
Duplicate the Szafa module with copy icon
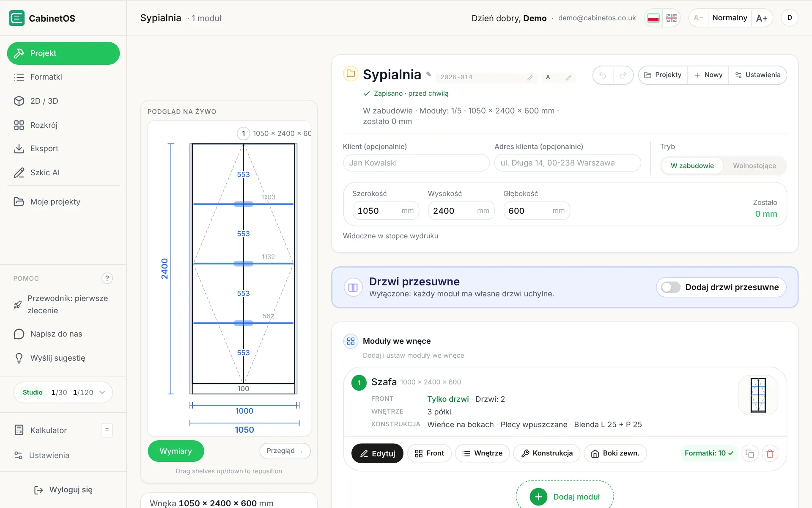750,453
